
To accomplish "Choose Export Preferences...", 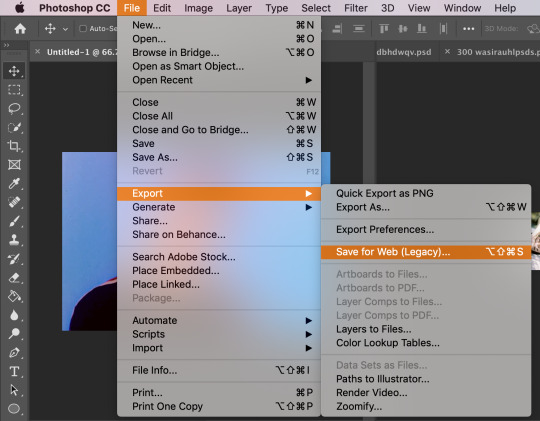I will pyautogui.click(x=426, y=229).
